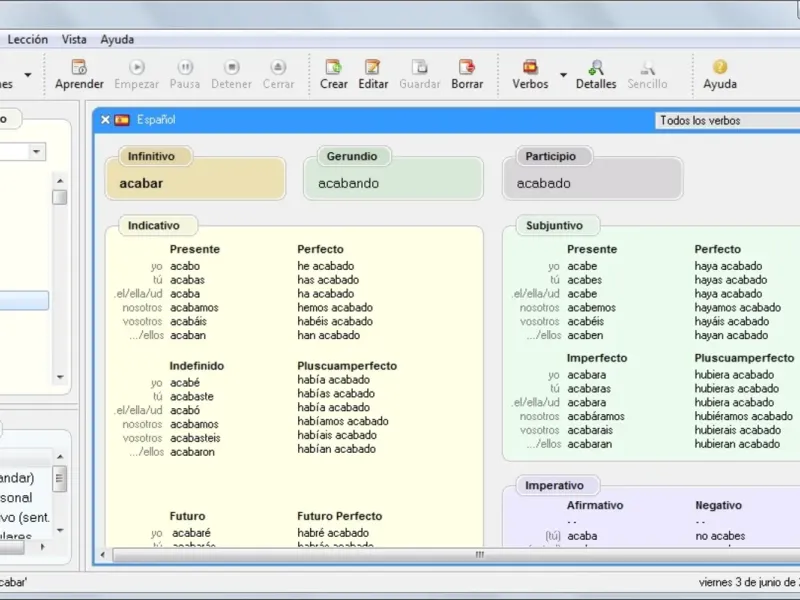Click the Aprender toolbar icon
The height and width of the screenshot is (600, 800).
[x=79, y=68]
